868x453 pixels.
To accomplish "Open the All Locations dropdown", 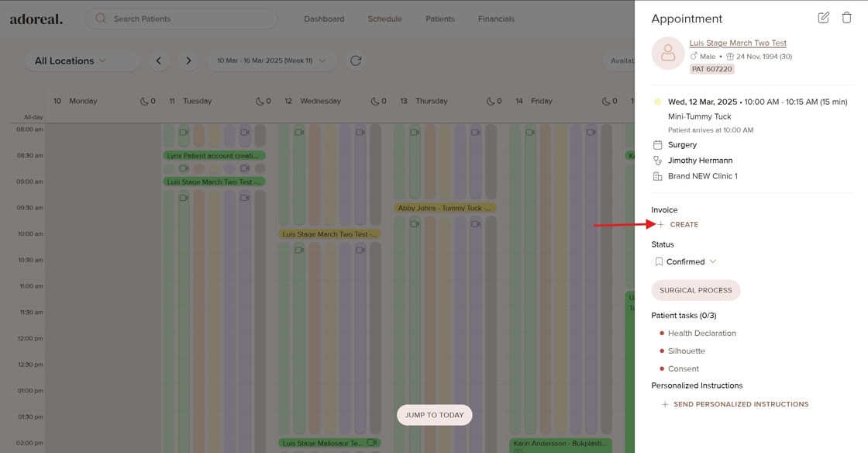I will point(81,61).
